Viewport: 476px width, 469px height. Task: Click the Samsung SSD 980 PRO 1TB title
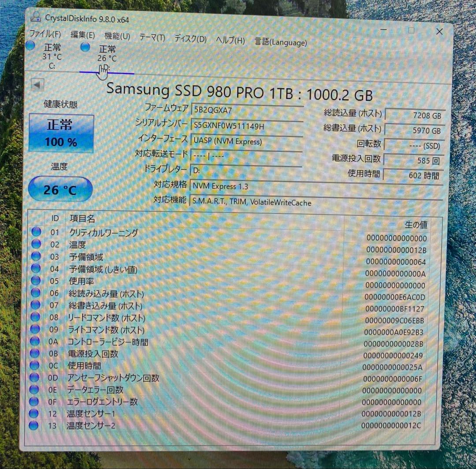point(239,92)
